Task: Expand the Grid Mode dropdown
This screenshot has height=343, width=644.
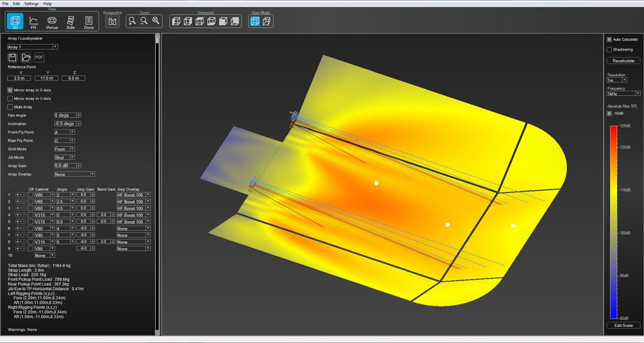Action: click(x=64, y=148)
